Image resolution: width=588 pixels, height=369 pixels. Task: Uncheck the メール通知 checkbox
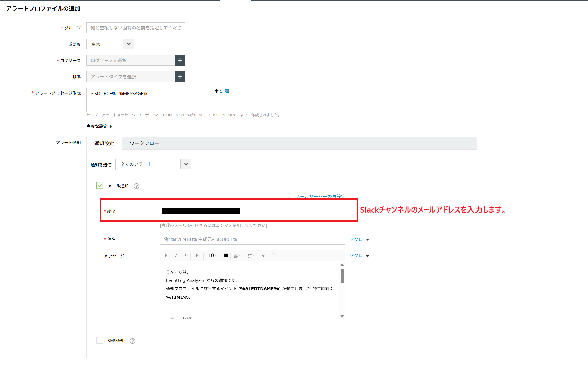(100, 186)
